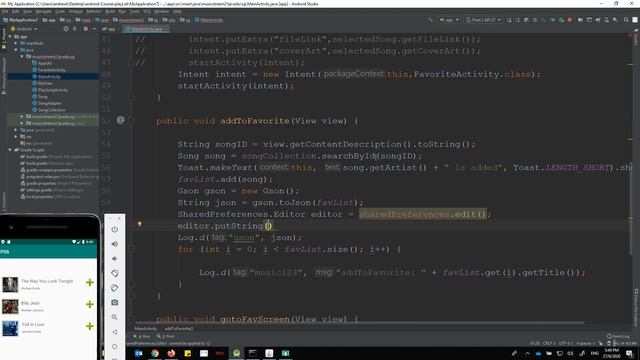Click MainActivity in the navigation breadcrumb bar
640x360 pixels.
coord(209,20)
